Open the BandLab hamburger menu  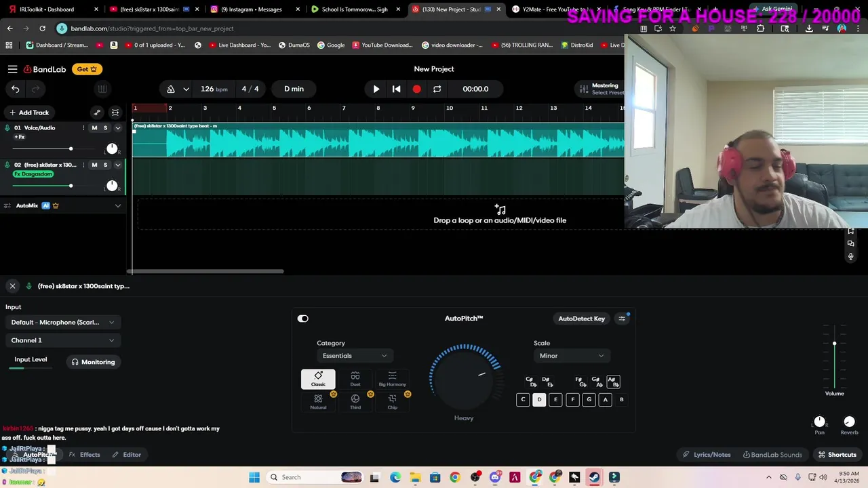tap(12, 69)
